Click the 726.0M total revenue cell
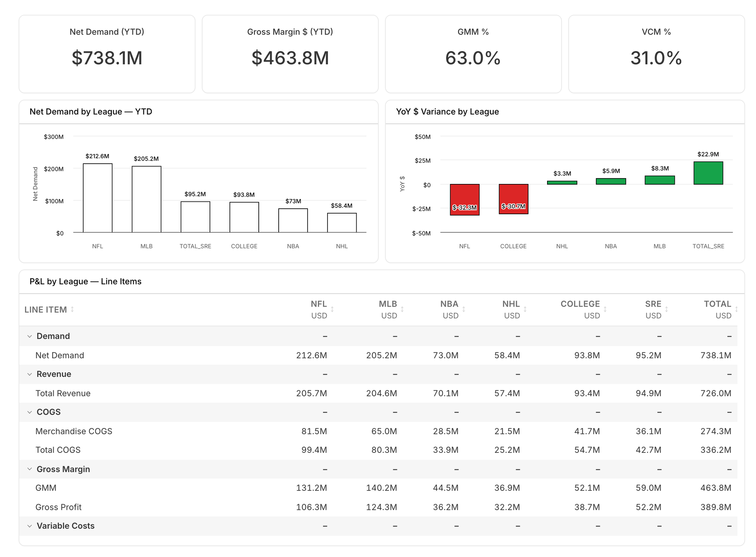 [x=716, y=393]
